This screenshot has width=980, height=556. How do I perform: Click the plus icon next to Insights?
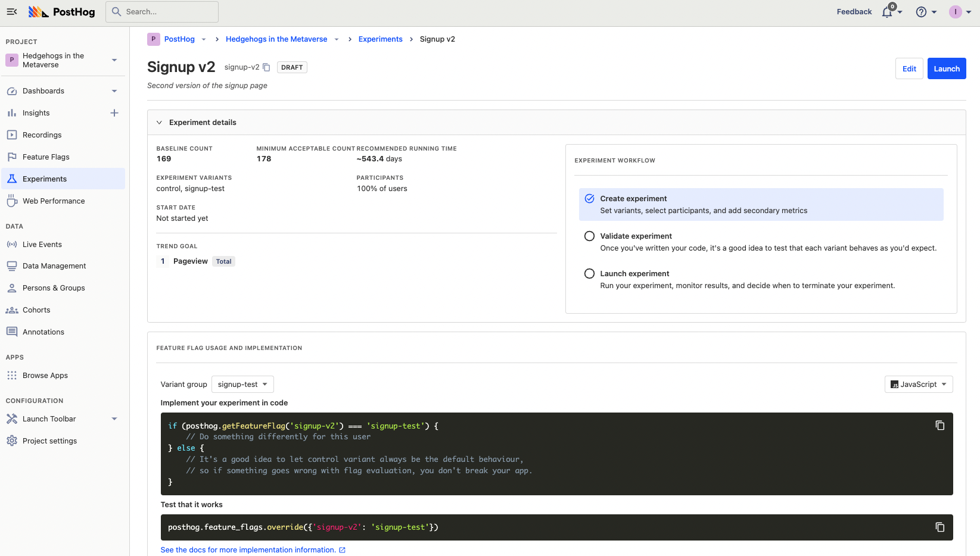[114, 113]
